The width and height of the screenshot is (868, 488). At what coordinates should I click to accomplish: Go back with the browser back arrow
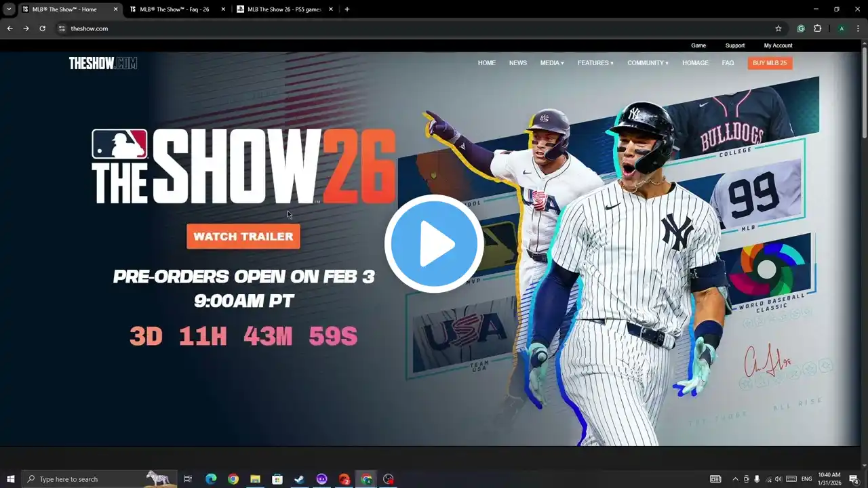pos(9,28)
